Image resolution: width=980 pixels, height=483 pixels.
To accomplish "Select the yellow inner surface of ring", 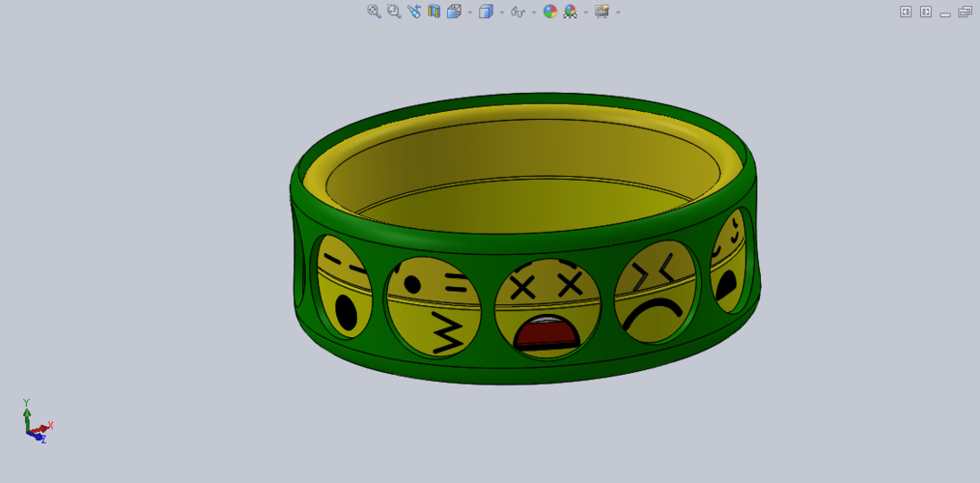I will click(525, 175).
